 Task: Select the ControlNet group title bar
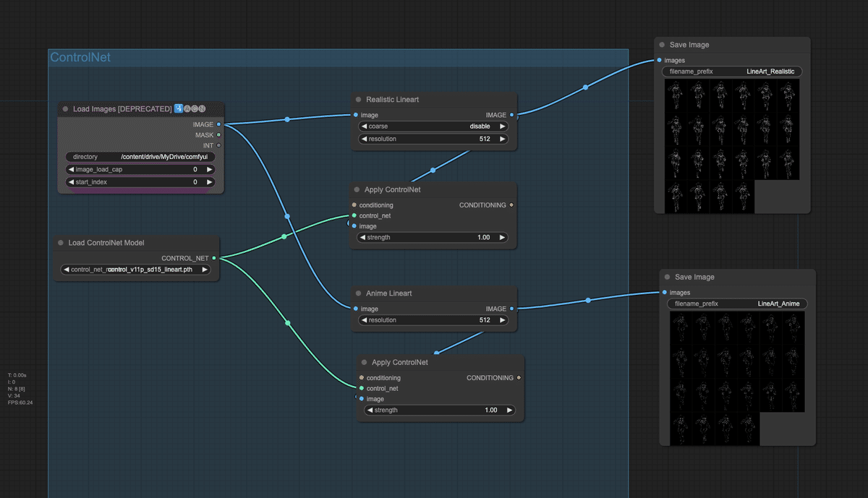click(x=80, y=56)
